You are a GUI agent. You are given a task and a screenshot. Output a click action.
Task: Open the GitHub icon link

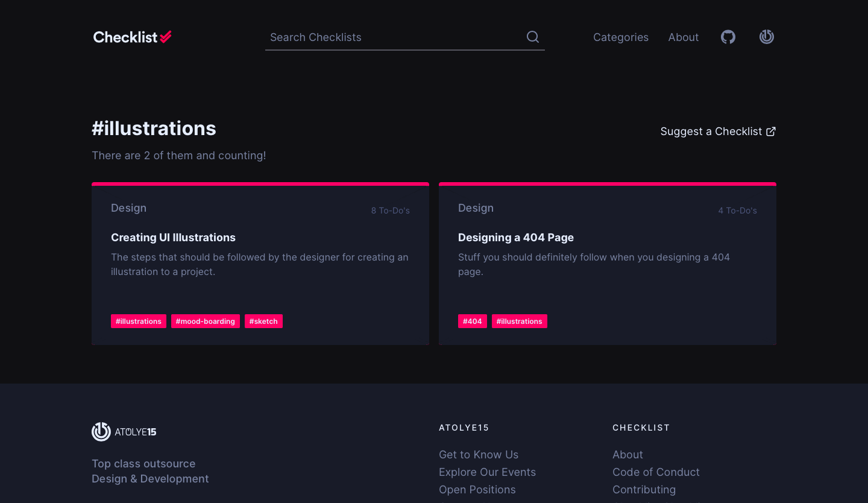[x=728, y=37]
